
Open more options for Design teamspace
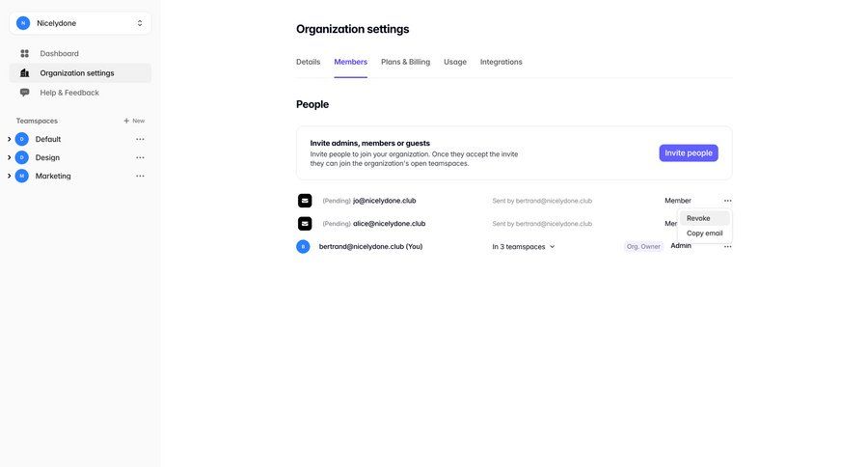[x=140, y=157]
